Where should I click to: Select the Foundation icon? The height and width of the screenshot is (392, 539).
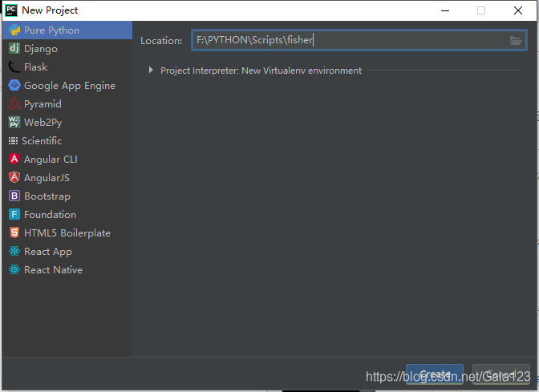pos(14,214)
